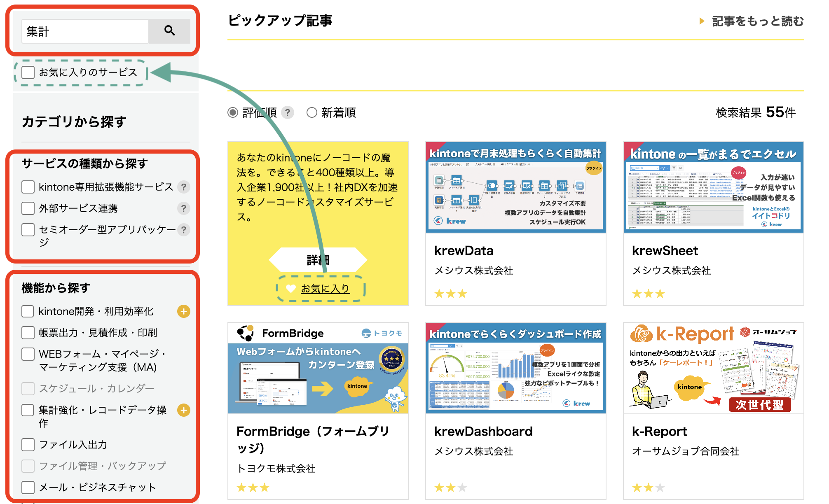This screenshot has width=829, height=504.
Task: Expand the kintone開発・利用効率化 category
Action: 184,312
